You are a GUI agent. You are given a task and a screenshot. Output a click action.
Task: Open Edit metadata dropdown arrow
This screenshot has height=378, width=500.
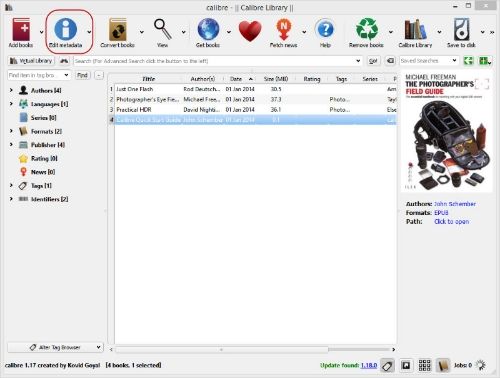pyautogui.click(x=89, y=32)
